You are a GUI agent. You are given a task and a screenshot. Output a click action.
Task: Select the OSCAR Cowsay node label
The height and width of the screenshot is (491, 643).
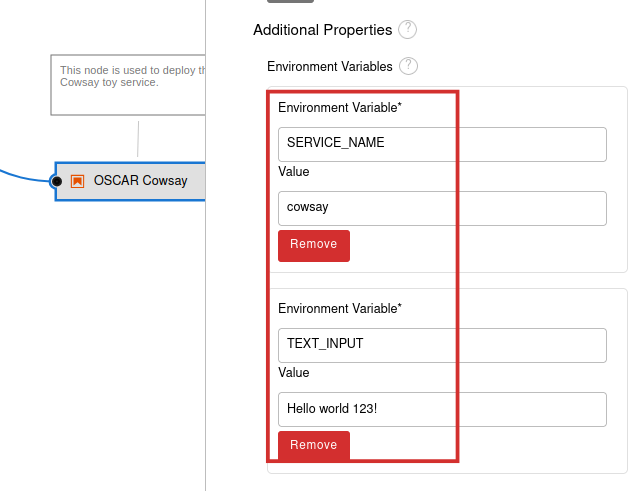coord(140,181)
